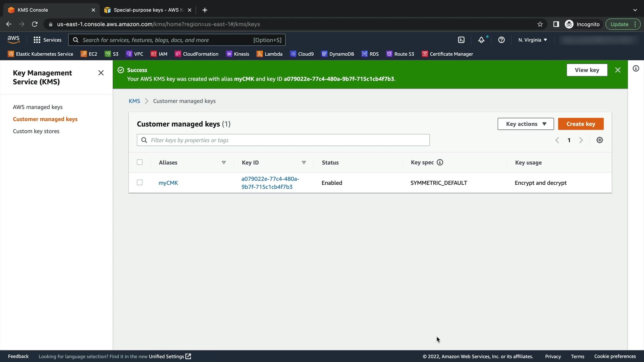
Task: Open the myCMK alias link
Action: [x=168, y=183]
